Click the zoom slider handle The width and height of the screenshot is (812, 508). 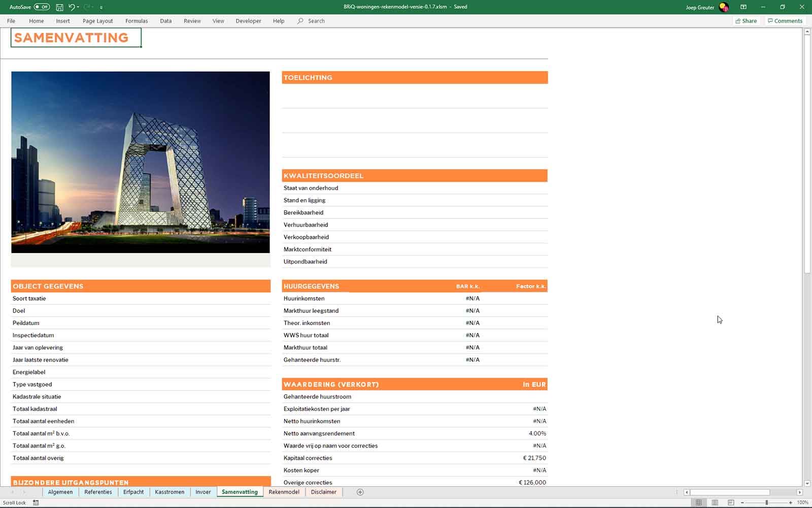[x=766, y=502]
